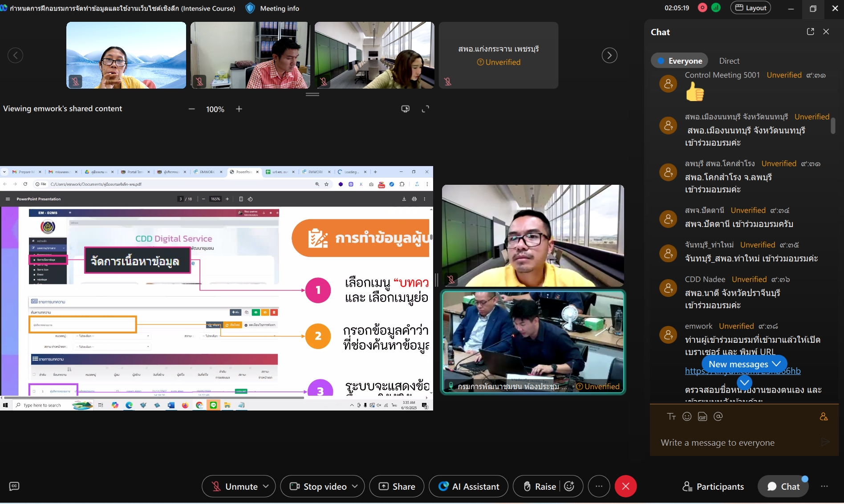Viewport: 844px width, 504px height.
Task: Check the green network signal icon
Action: [716, 8]
